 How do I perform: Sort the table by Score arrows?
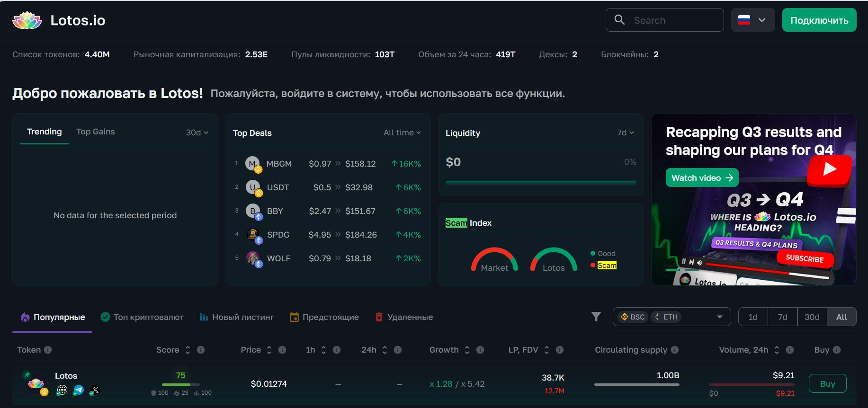(188, 350)
